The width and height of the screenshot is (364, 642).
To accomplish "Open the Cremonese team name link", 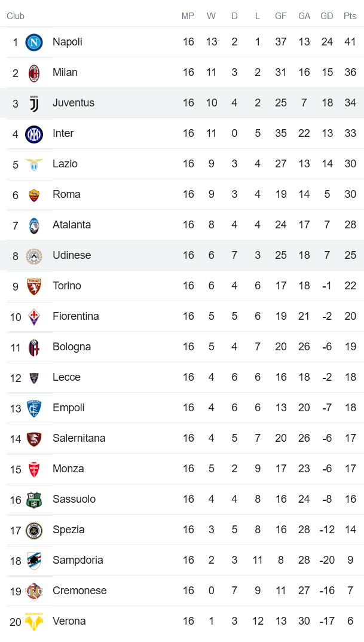I will pyautogui.click(x=79, y=591).
